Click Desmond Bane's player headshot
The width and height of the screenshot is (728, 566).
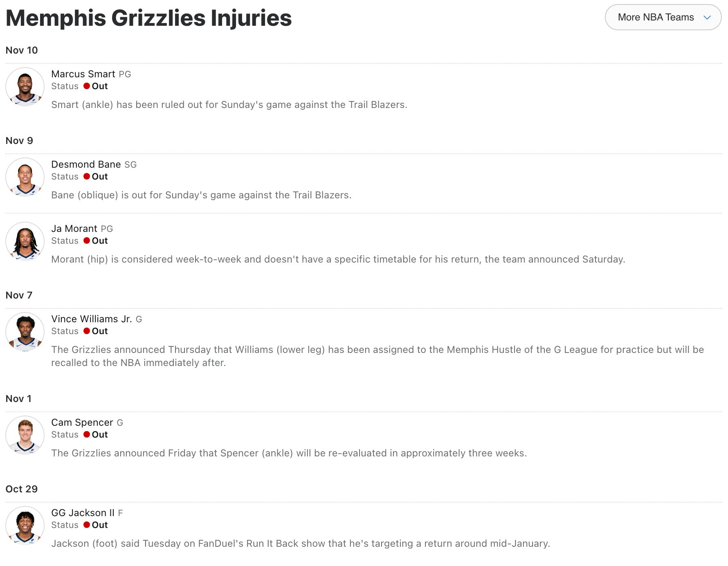25,177
